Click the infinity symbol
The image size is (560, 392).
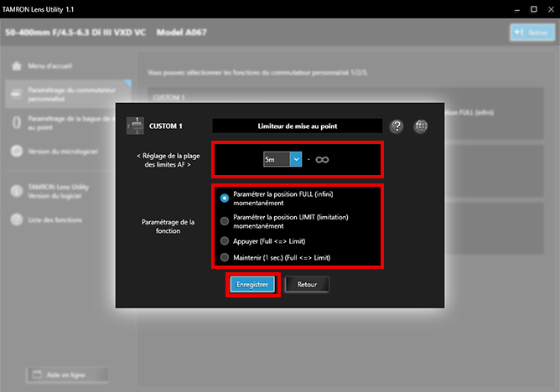click(x=322, y=159)
